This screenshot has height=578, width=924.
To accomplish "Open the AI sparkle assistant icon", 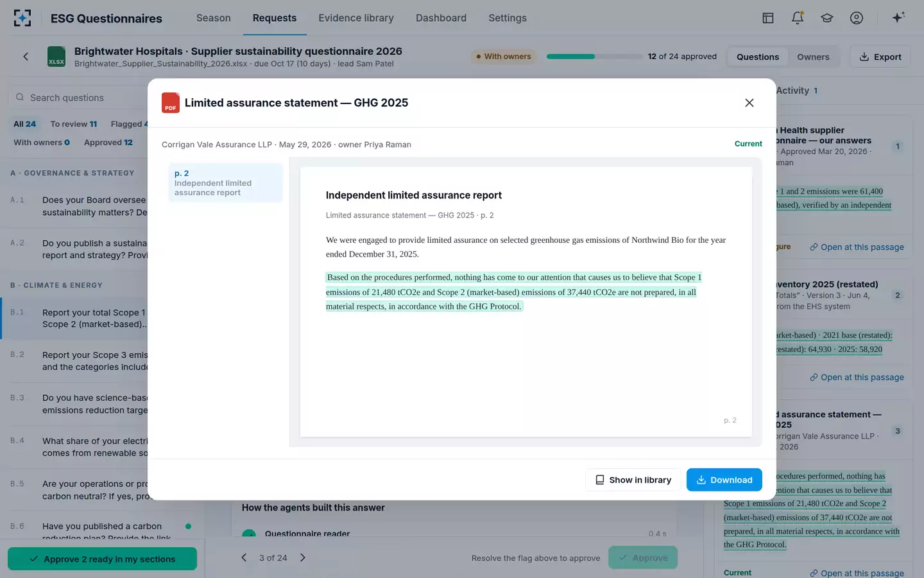I will 898,17.
